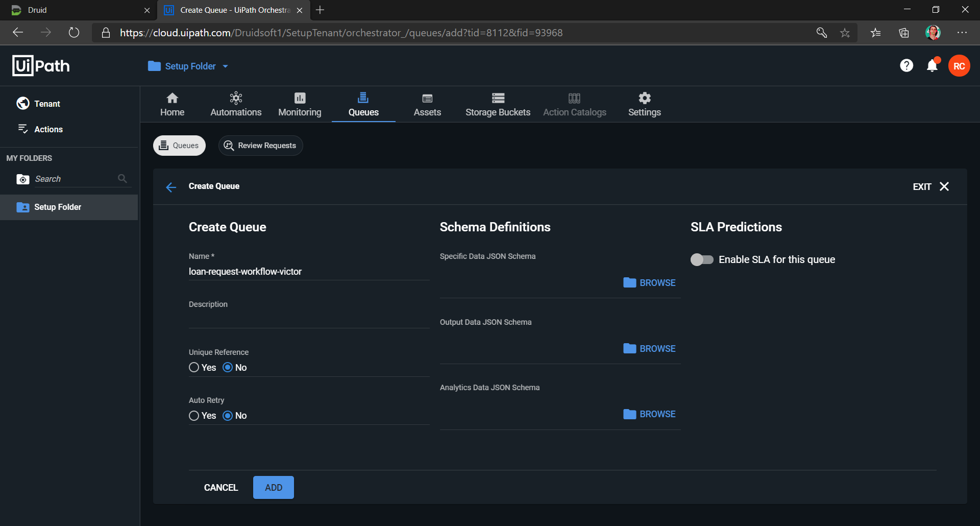The width and height of the screenshot is (980, 526).
Task: Switch to the Druid browser tab
Action: (79, 10)
